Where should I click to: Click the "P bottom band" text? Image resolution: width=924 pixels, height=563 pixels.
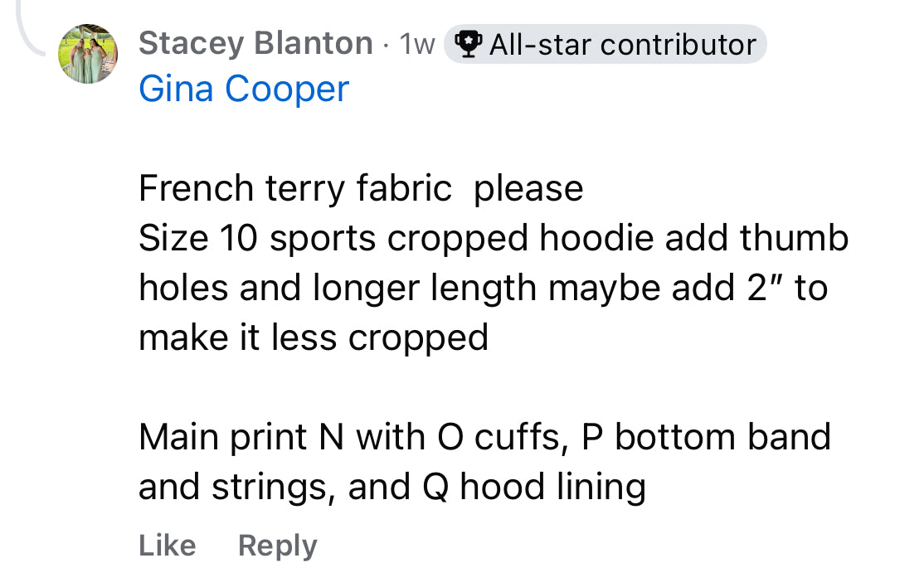[x=706, y=437]
